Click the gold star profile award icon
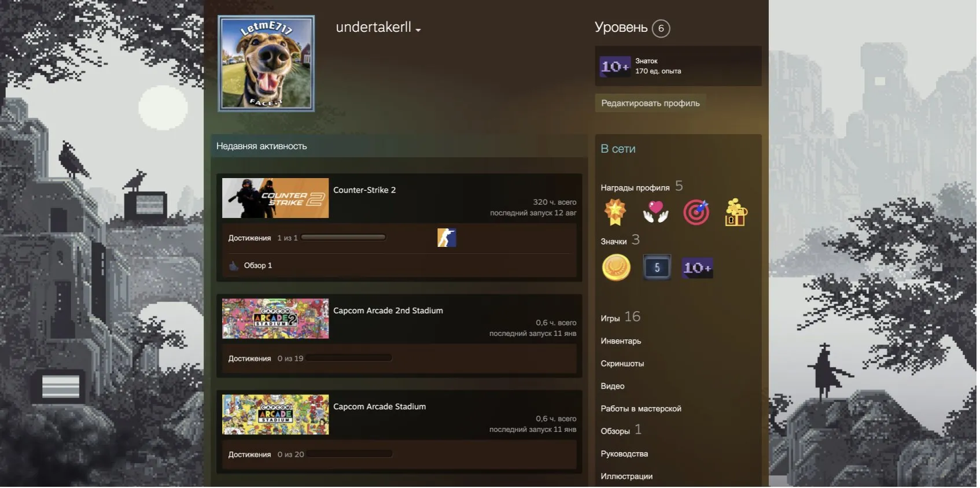Image resolution: width=980 pixels, height=488 pixels. click(x=615, y=212)
